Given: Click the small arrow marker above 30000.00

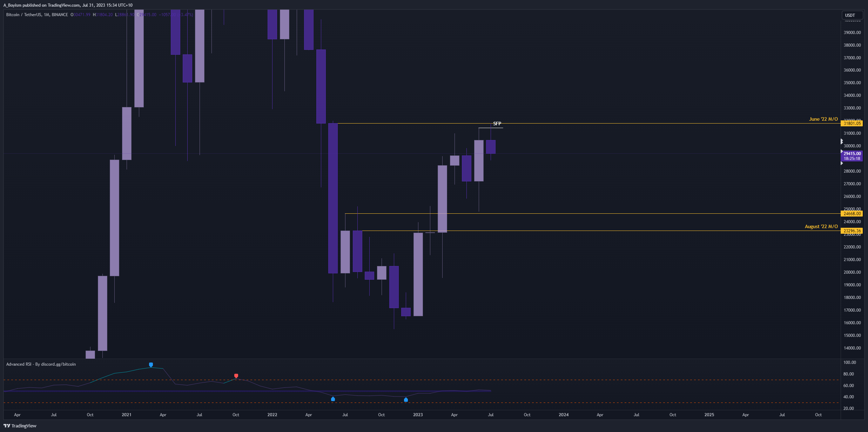Looking at the screenshot, I should (x=841, y=141).
